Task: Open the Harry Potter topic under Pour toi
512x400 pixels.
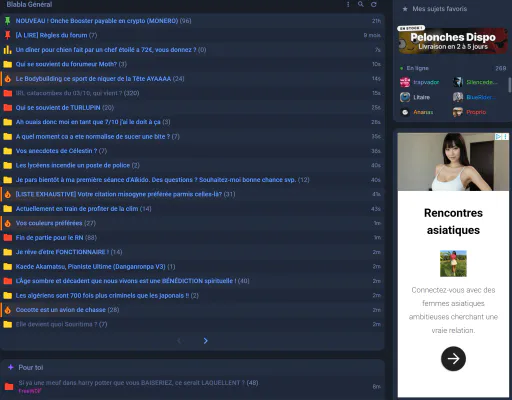Action: point(131,383)
